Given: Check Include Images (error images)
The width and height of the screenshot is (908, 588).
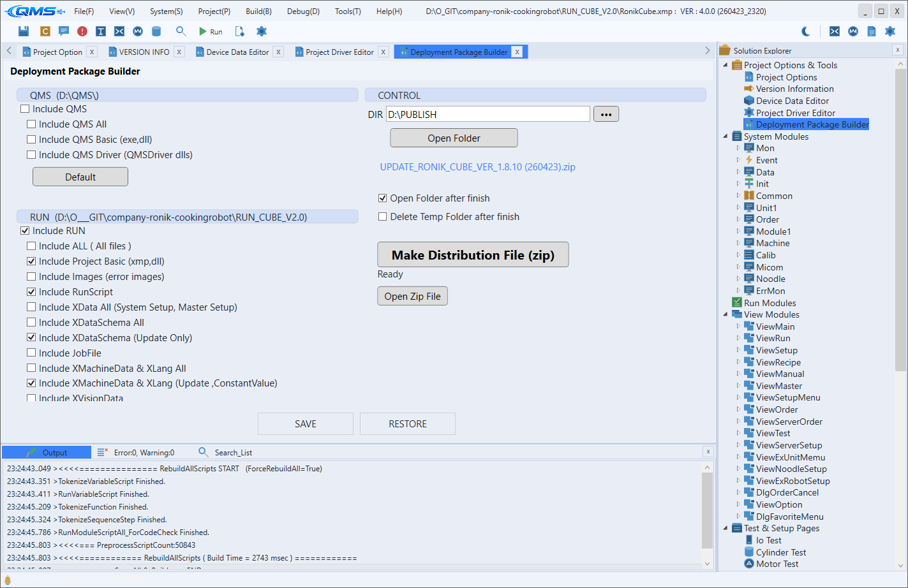Looking at the screenshot, I should [x=31, y=277].
